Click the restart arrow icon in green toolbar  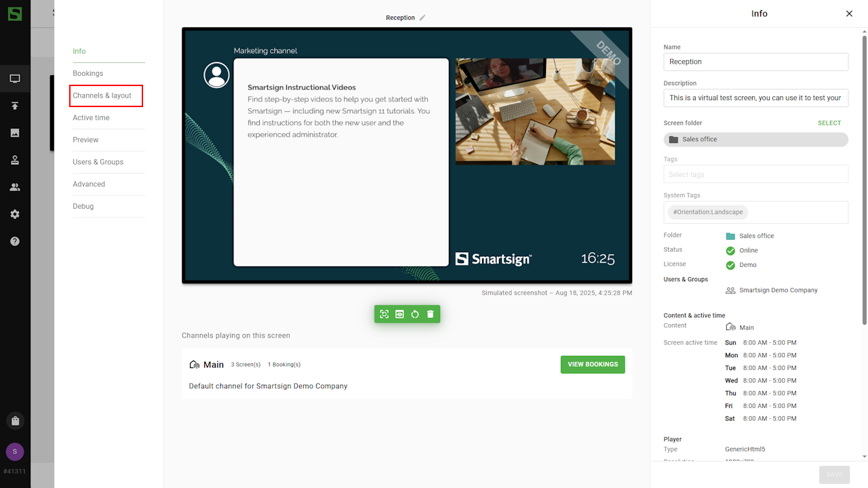(x=415, y=314)
